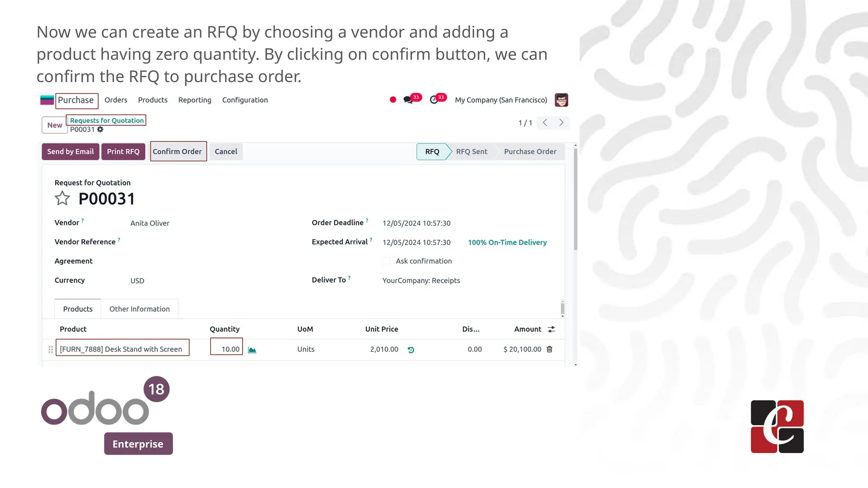Open the activities clock icon
Screen dimensions: 868x488
click(x=434, y=100)
